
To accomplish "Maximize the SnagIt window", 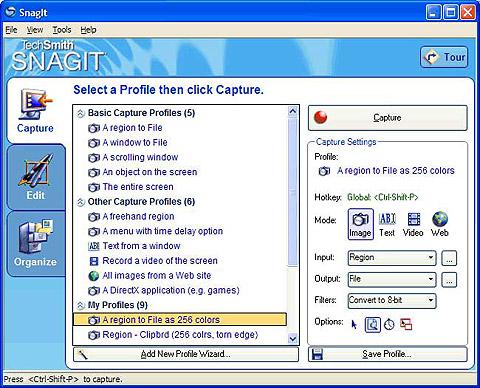I will click(x=451, y=13).
